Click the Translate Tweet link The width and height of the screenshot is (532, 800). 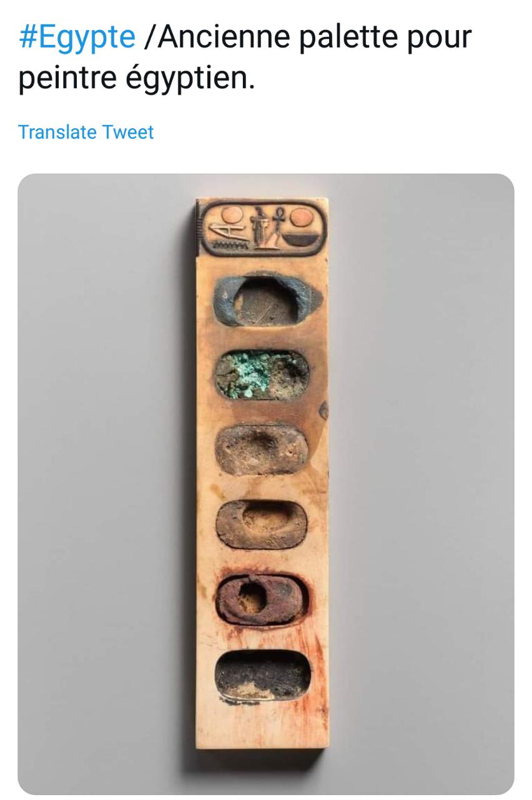pyautogui.click(x=86, y=132)
